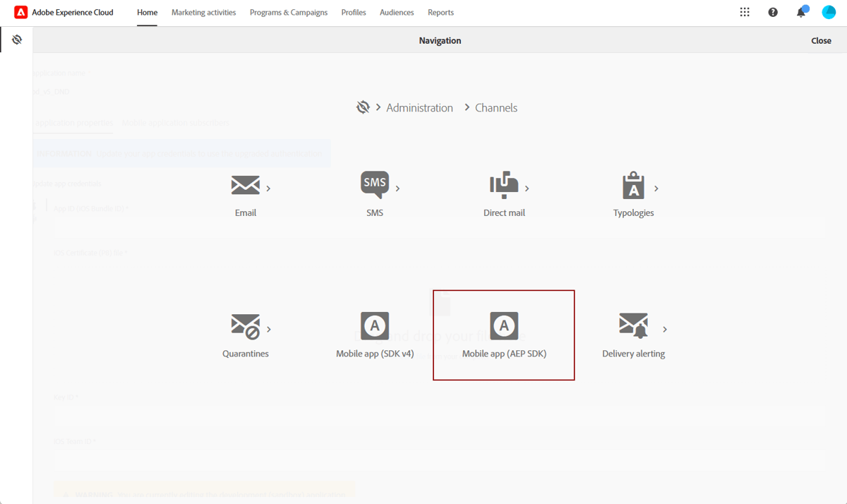Toggle the hidden-view eye icon in sidebar
The image size is (847, 504).
pos(17,40)
